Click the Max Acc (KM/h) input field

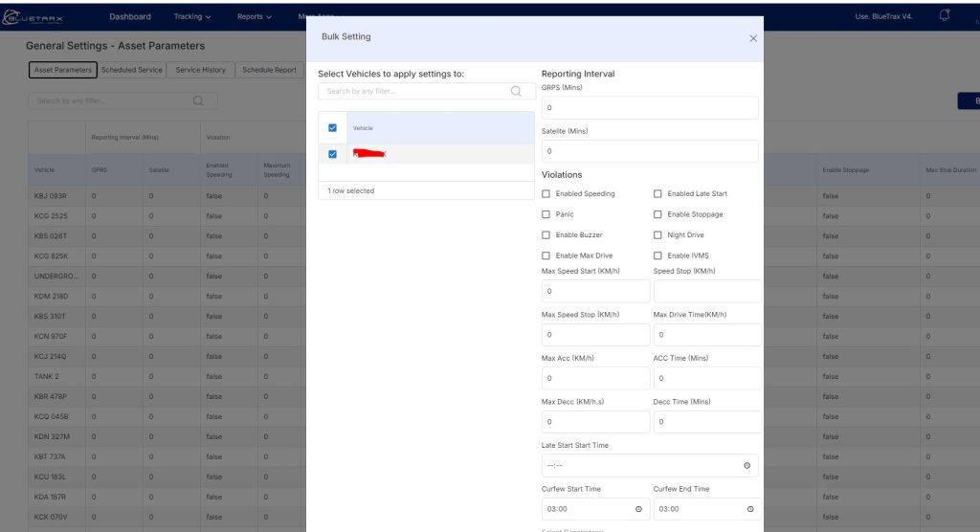595,378
